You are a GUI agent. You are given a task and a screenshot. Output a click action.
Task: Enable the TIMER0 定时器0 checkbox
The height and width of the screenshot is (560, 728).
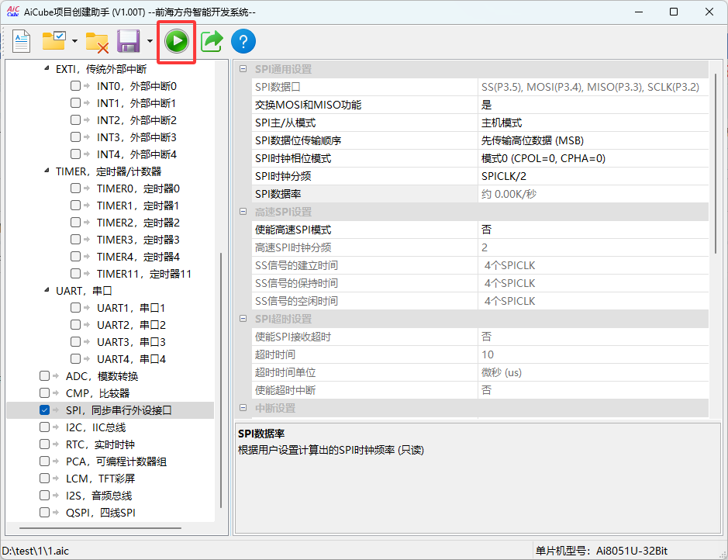tap(75, 188)
